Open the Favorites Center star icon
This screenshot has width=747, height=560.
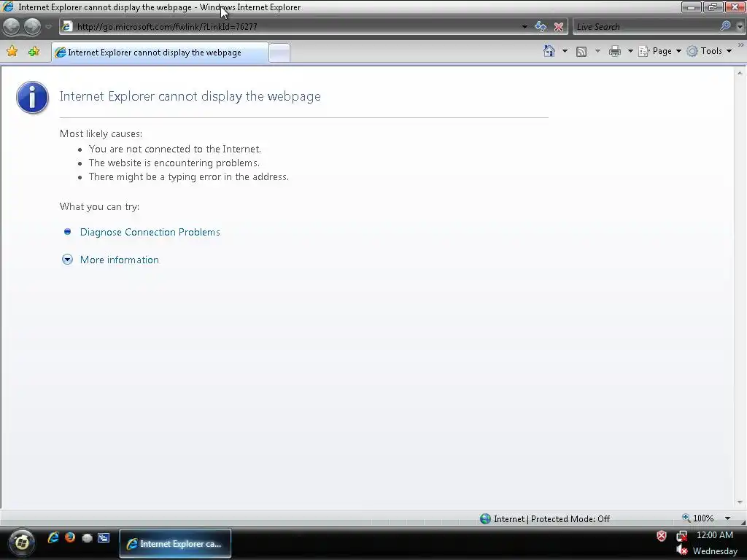(12, 52)
